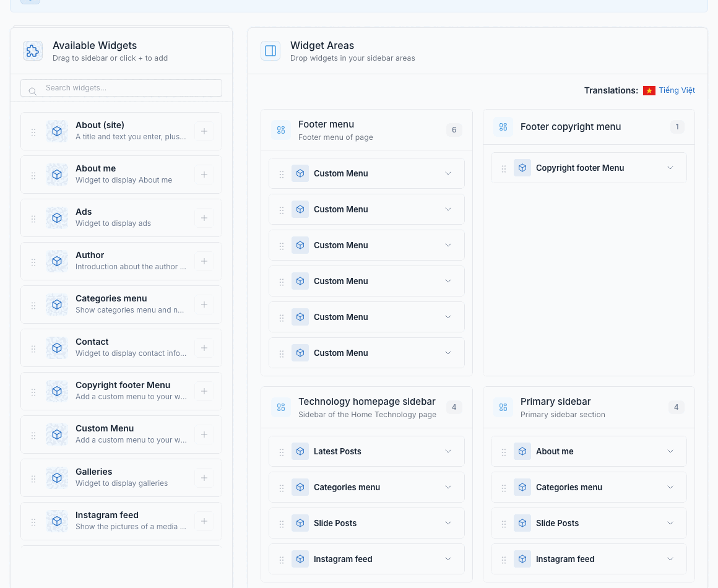718x588 pixels.
Task: Expand the third Custom Menu in Footer menu
Action: (448, 245)
